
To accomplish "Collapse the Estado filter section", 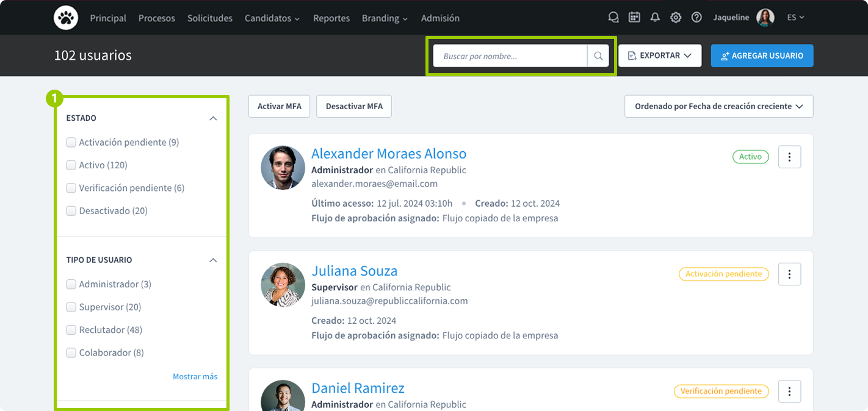I will pos(212,118).
